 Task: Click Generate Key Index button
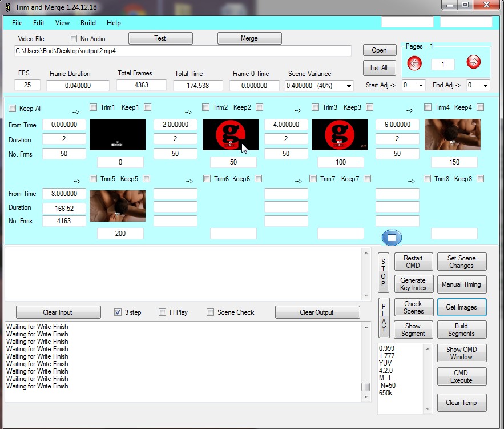[413, 284]
